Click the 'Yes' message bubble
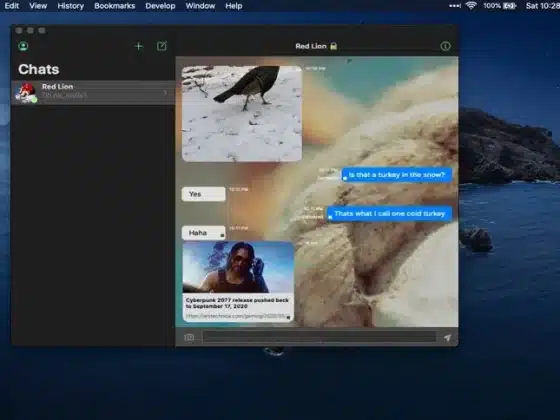The height and width of the screenshot is (420, 560). (204, 194)
